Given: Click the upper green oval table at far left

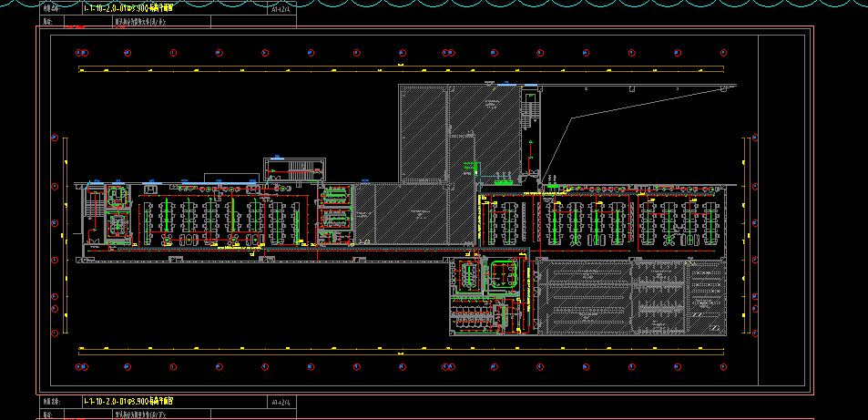Looking at the screenshot, I should pyautogui.click(x=117, y=197).
